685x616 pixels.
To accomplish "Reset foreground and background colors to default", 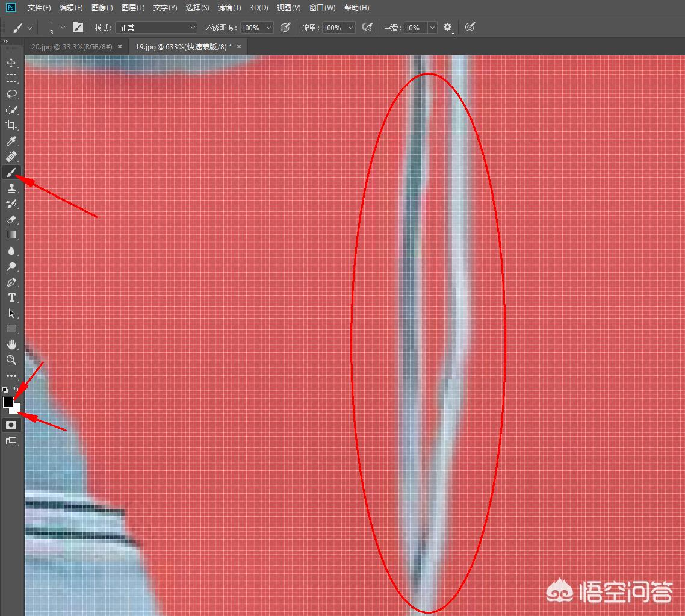I will [x=4, y=390].
